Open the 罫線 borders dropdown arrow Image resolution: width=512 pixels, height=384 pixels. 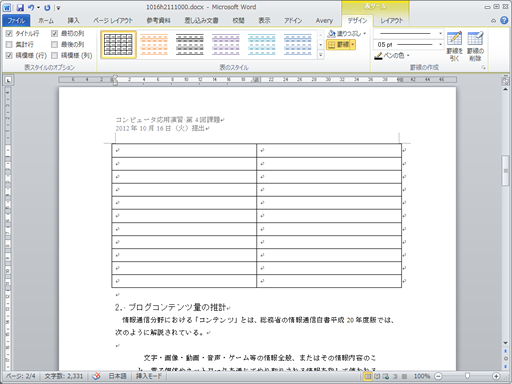(x=353, y=44)
